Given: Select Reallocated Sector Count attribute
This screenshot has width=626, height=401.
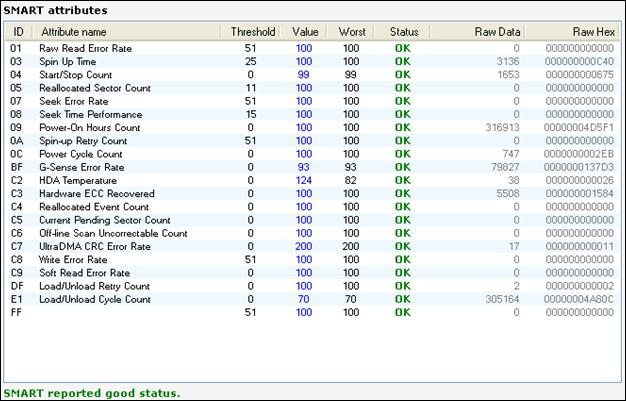Looking at the screenshot, I should coord(95,88).
